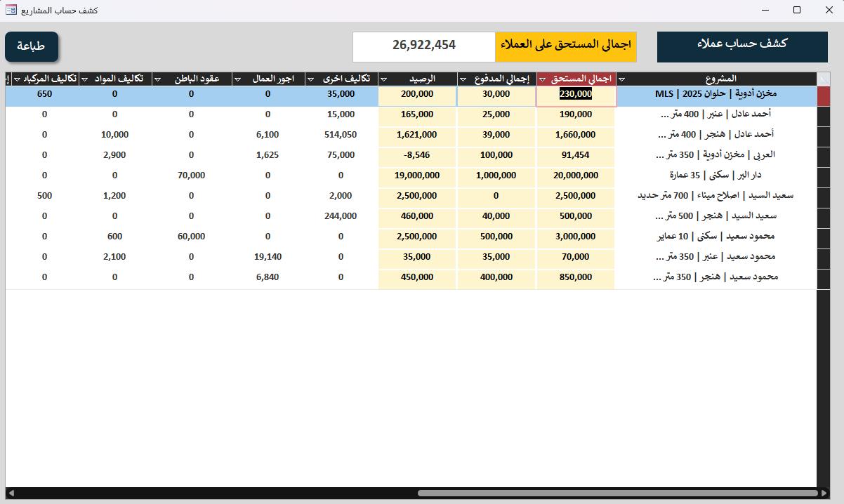This screenshot has height=504, width=844.
Task: Select row selector for سعيد السيد اصلاح ميناء
Action: point(824,198)
